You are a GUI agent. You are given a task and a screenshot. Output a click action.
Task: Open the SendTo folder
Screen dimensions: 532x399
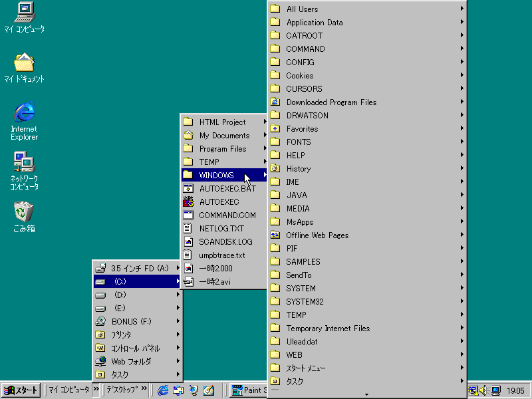coord(367,275)
